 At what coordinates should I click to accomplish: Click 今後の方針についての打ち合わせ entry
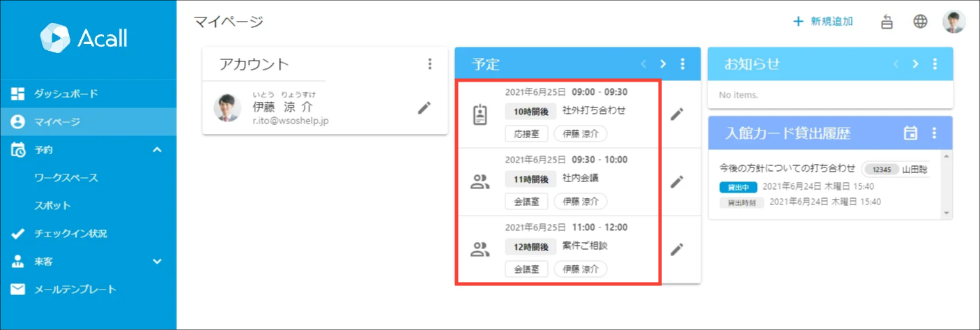click(787, 169)
